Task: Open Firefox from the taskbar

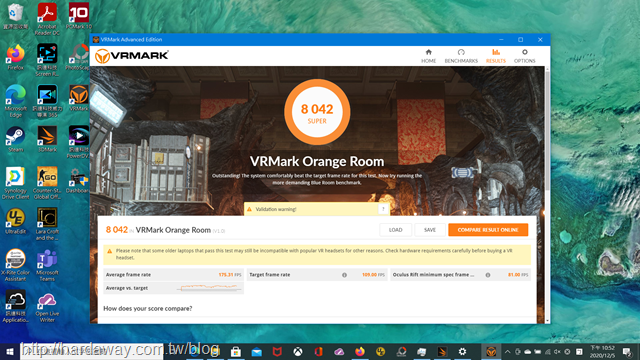Action: [x=360, y=351]
